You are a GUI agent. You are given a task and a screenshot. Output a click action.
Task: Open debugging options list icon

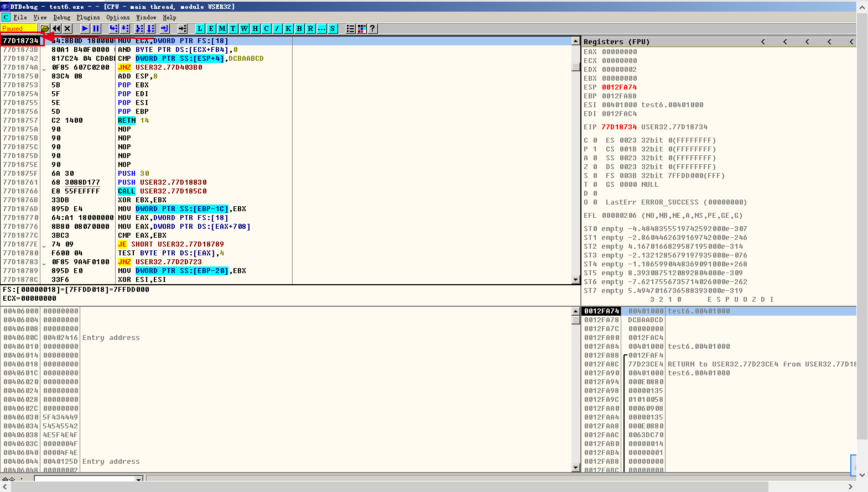point(350,29)
